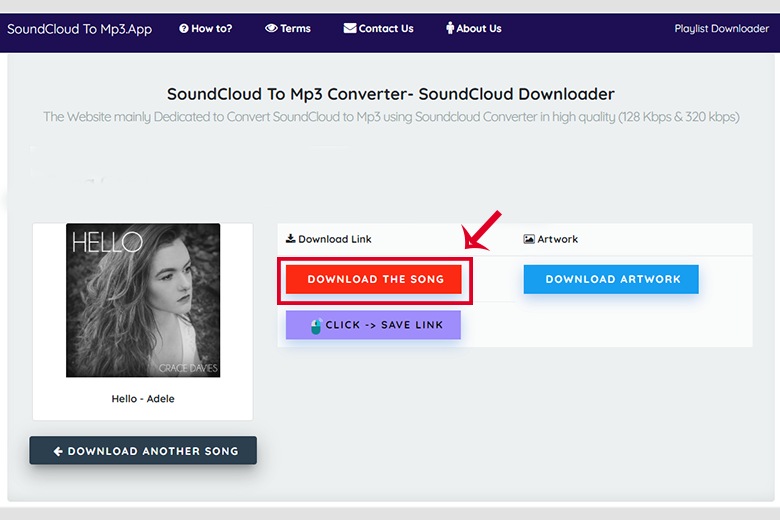Click Download Another Song button label

[153, 451]
